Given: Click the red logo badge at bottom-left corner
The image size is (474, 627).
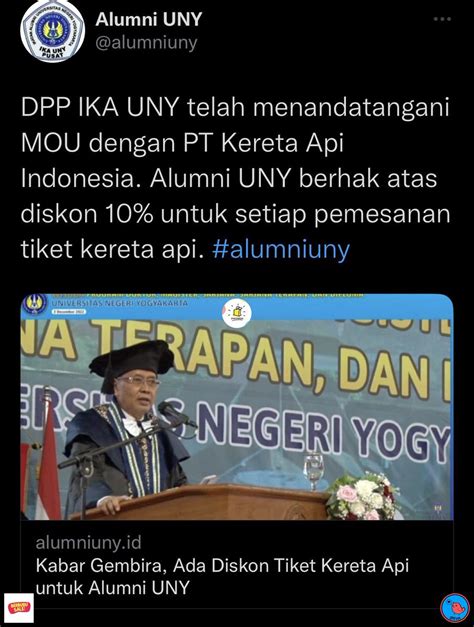Looking at the screenshot, I should coord(18,608).
